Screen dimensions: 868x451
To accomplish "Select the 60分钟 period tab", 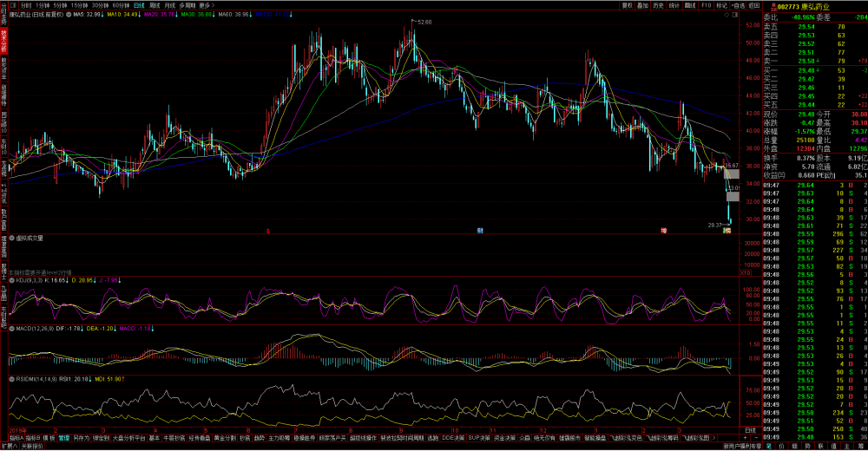I will pos(121,5).
